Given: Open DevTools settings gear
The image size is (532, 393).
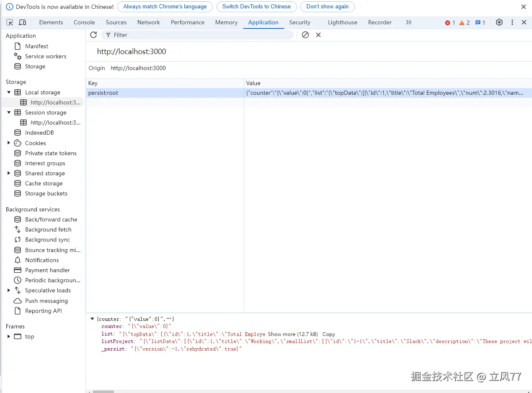Looking at the screenshot, I should (x=499, y=22).
